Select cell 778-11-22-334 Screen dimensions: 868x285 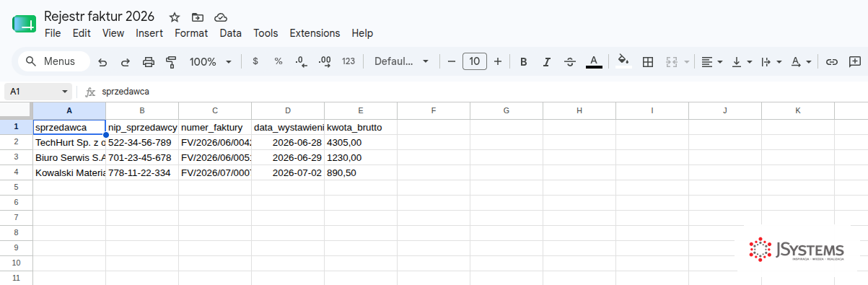point(142,172)
